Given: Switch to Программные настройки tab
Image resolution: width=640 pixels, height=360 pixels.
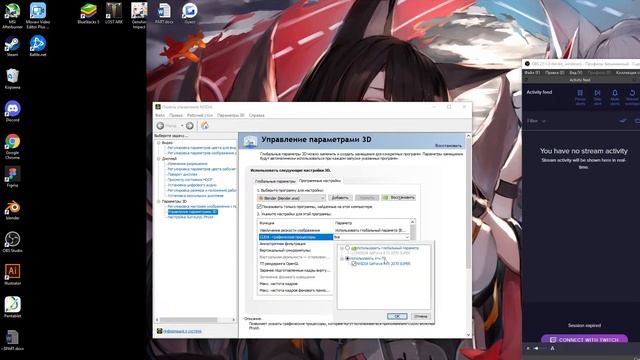Looking at the screenshot, I should (x=320, y=180).
